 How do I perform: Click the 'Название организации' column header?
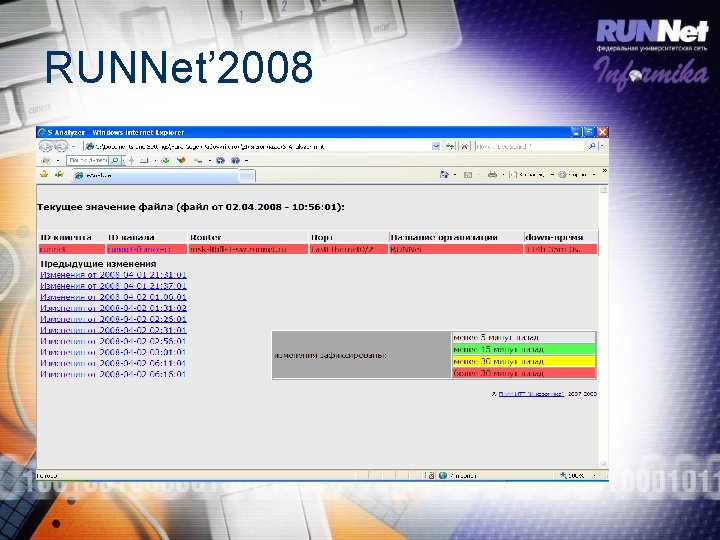444,237
